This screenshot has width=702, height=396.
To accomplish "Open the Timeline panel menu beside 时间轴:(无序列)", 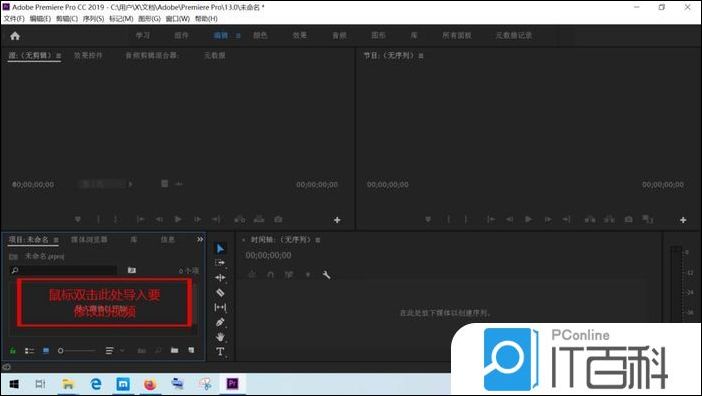I will pyautogui.click(x=317, y=240).
